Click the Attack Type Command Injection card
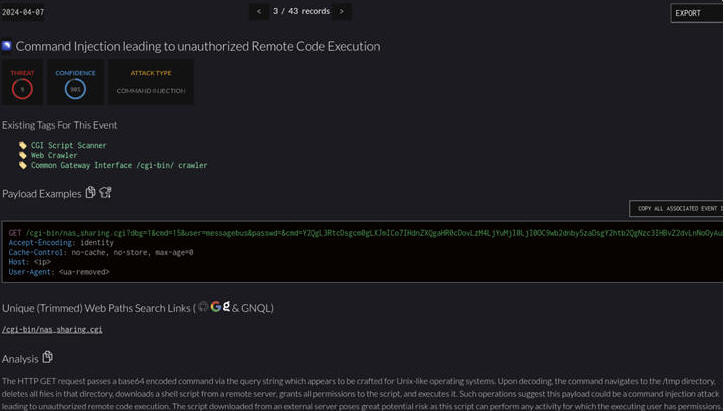The width and height of the screenshot is (724, 411). 151,82
